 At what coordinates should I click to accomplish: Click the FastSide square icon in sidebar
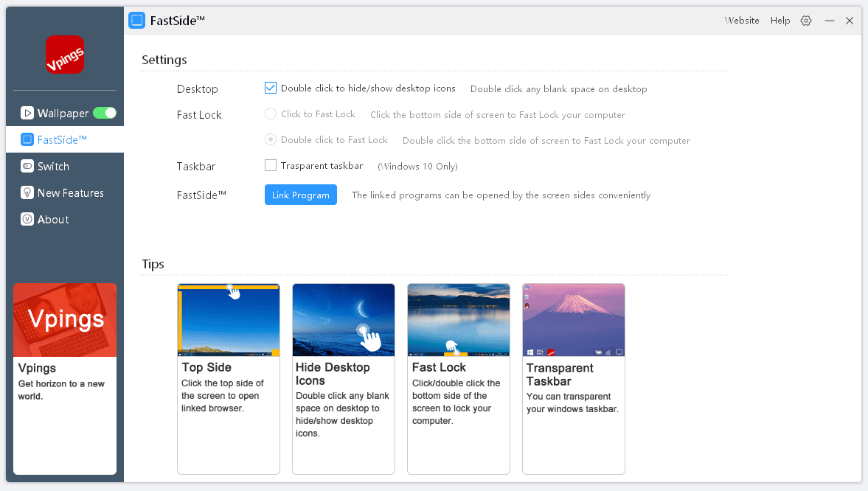pyautogui.click(x=27, y=139)
